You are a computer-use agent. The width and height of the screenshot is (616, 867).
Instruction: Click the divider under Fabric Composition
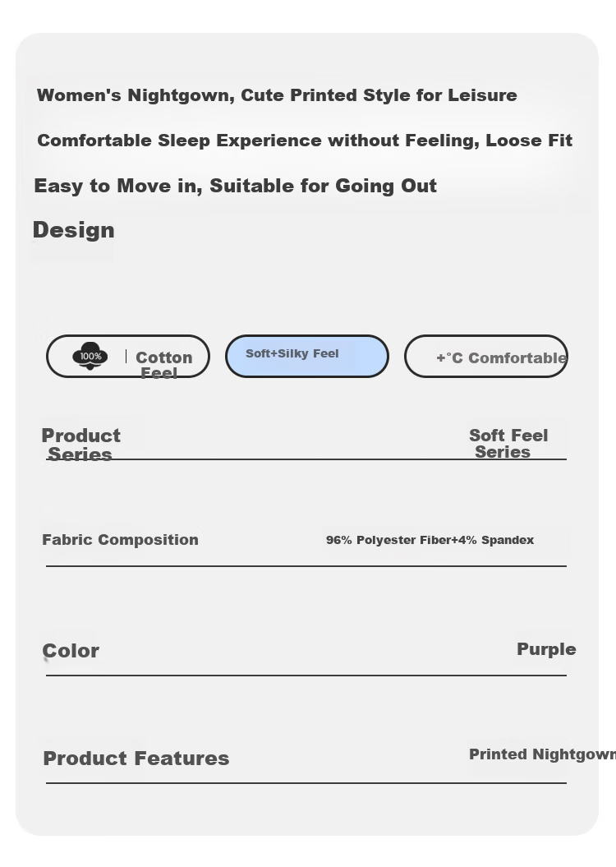tap(306, 565)
